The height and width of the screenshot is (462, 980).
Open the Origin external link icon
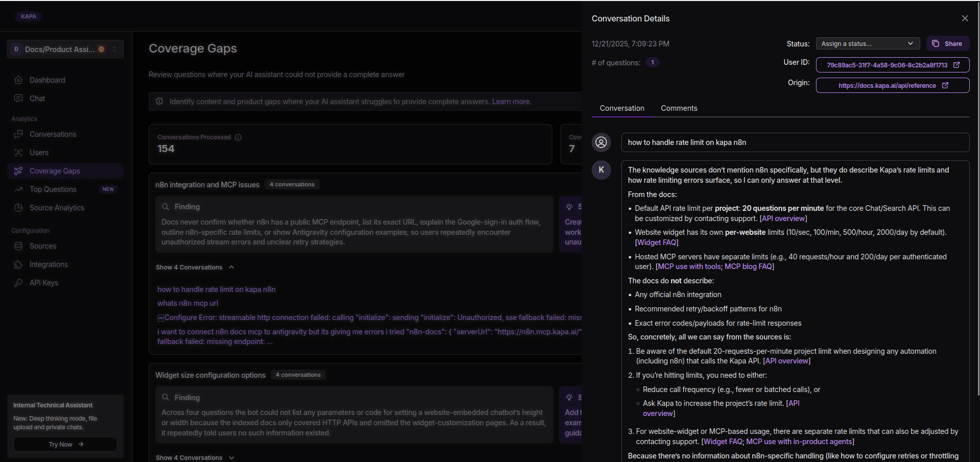point(945,85)
